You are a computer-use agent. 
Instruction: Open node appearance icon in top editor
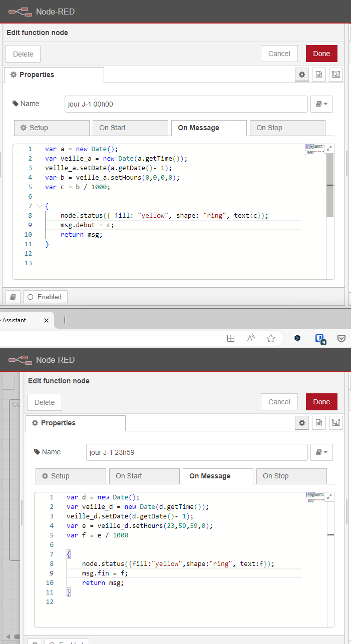click(335, 75)
